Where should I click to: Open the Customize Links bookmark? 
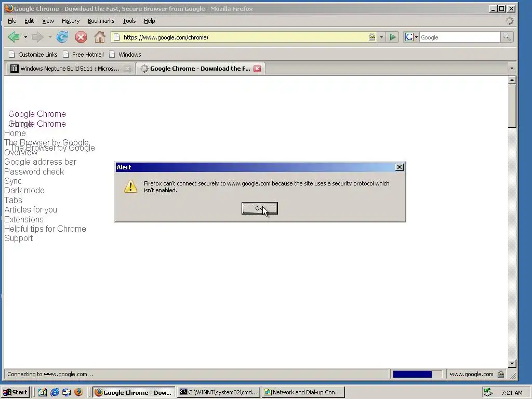click(33, 54)
